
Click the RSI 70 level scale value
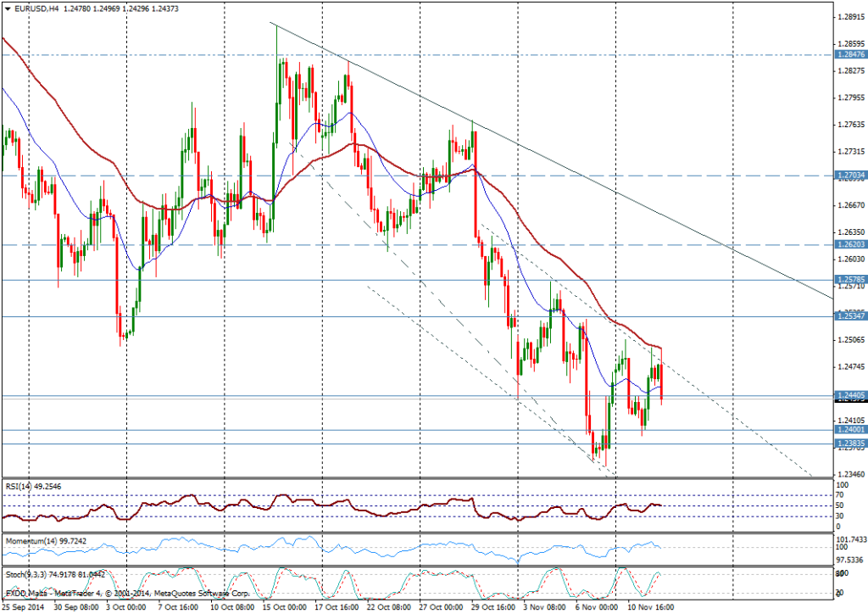pos(842,494)
